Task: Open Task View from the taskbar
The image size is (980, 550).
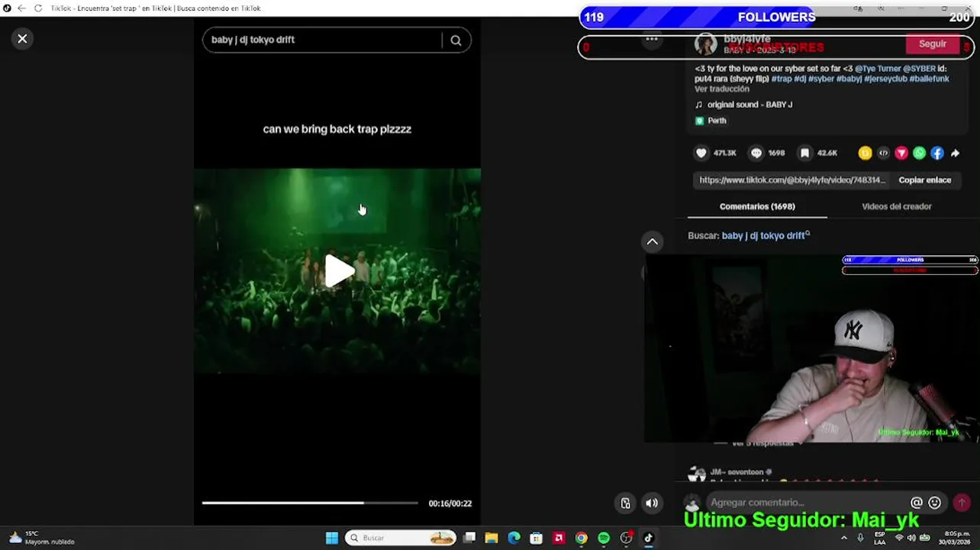Action: click(x=469, y=538)
